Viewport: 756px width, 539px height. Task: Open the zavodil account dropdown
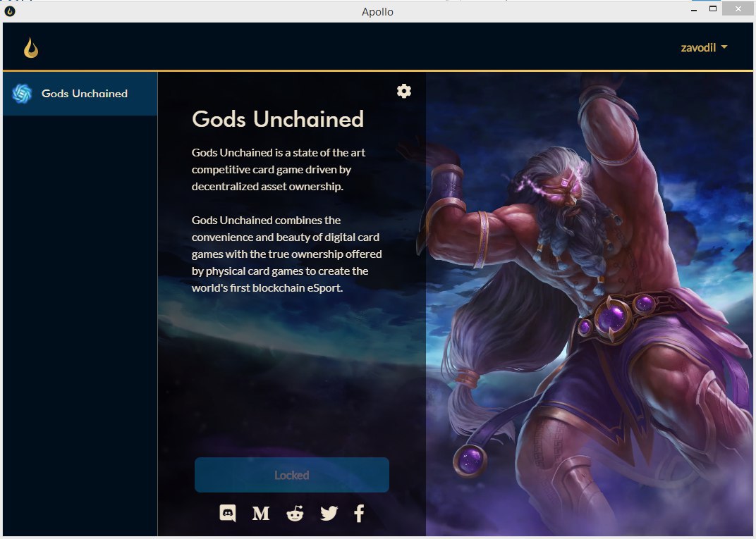[x=704, y=48]
